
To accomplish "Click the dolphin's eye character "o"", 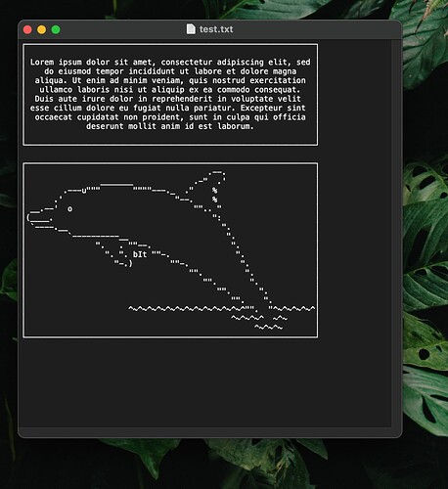I will 69,209.
